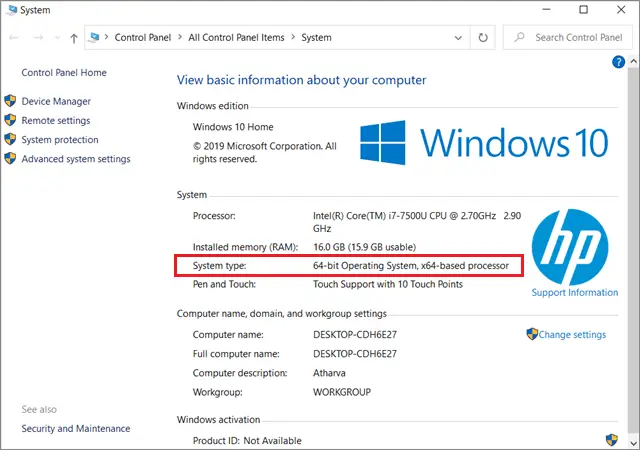The width and height of the screenshot is (640, 450).
Task: Go up one level with Up arrow
Action: point(74,38)
